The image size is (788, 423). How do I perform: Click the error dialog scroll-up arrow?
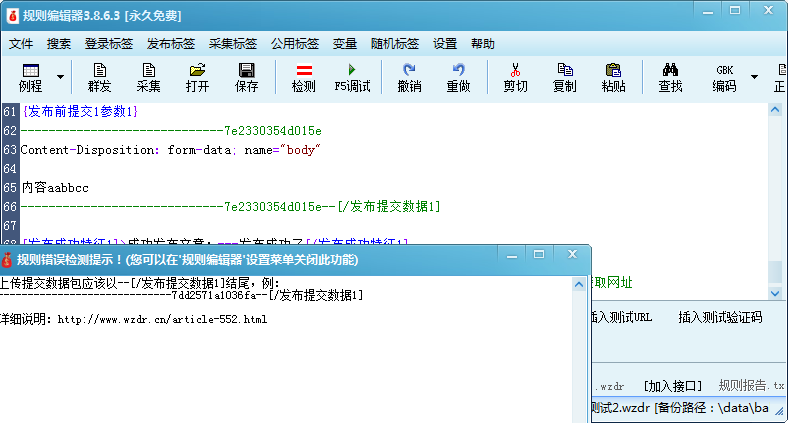pyautogui.click(x=579, y=285)
